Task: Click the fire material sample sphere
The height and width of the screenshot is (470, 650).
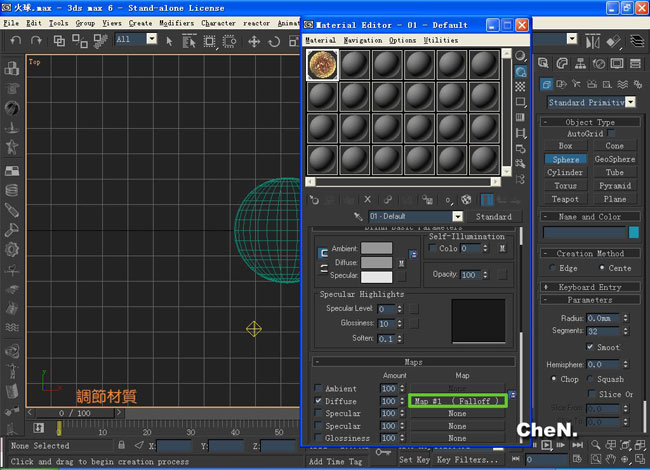Action: 323,65
